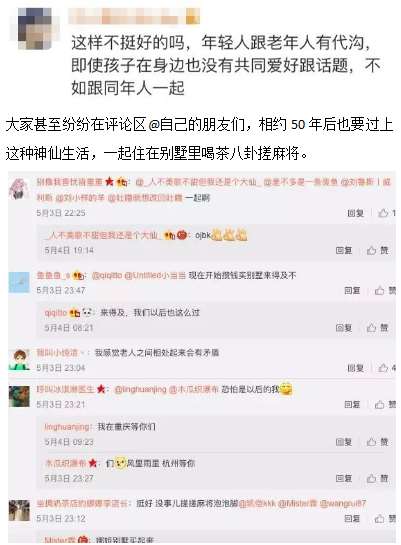Image resolution: width=401 pixels, height=545 pixels.
Task: Like linghuanjing's reply from 5月4日 09:23
Action: [378, 442]
